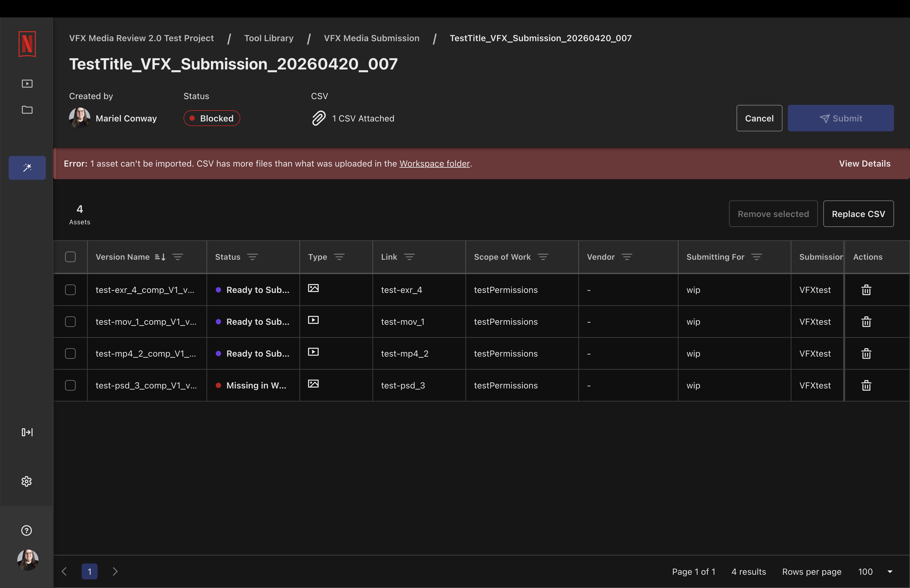
Task: Check the test-mov_1_comp row checkbox
Action: pos(70,321)
